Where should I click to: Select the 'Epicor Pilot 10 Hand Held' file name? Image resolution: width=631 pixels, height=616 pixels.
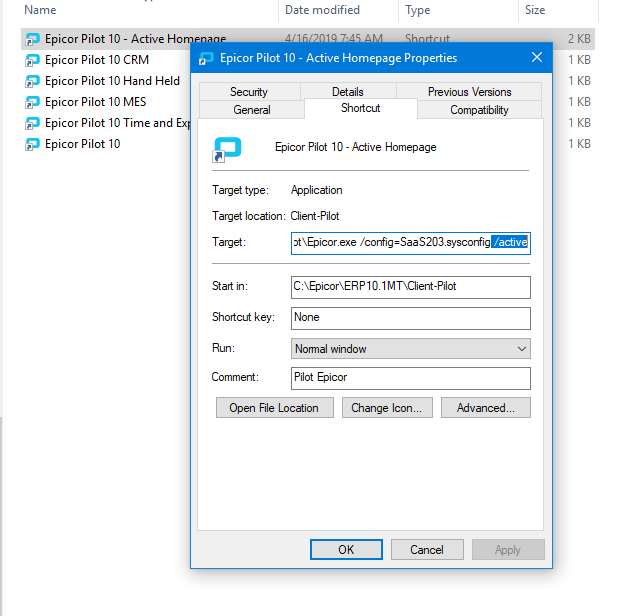pyautogui.click(x=112, y=81)
